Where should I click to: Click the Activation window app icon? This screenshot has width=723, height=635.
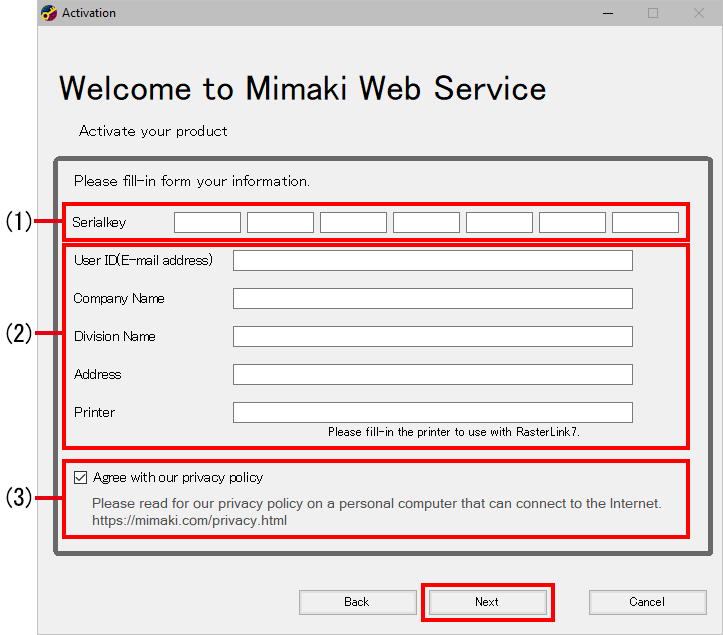[x=48, y=13]
